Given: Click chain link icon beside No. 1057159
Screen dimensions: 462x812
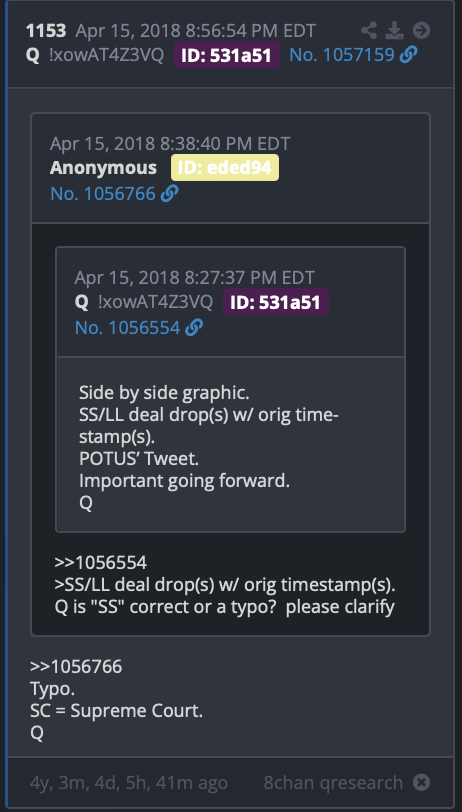Looking at the screenshot, I should coord(409,54).
